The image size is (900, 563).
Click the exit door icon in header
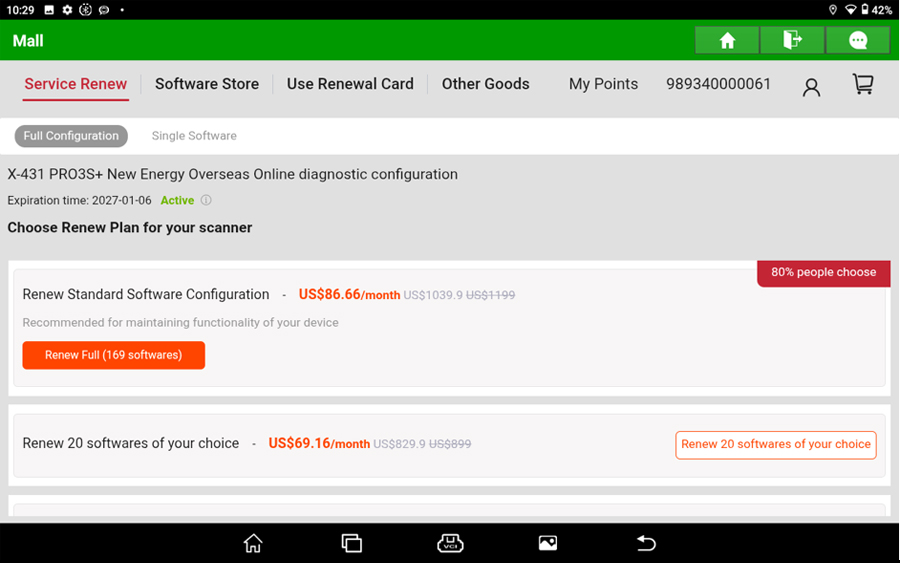point(792,41)
